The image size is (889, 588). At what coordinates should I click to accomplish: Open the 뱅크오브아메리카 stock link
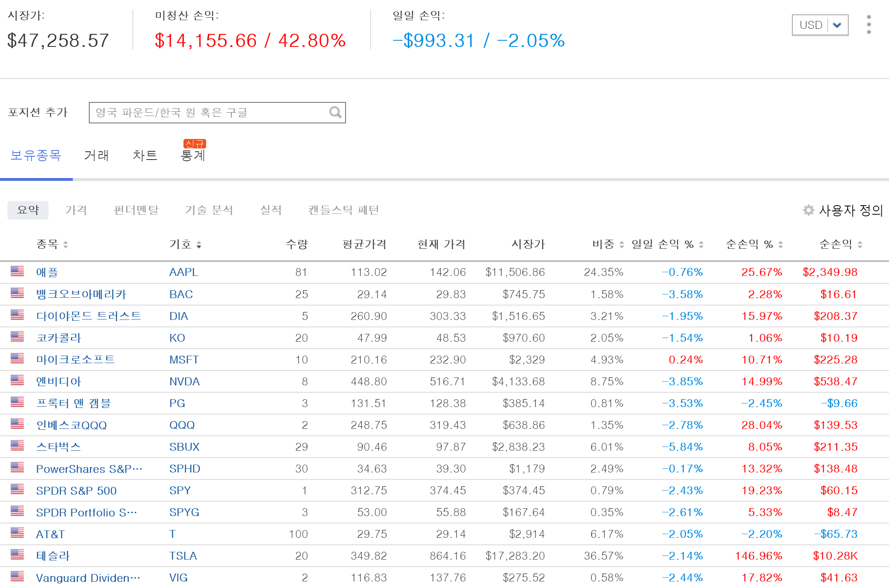pos(81,294)
